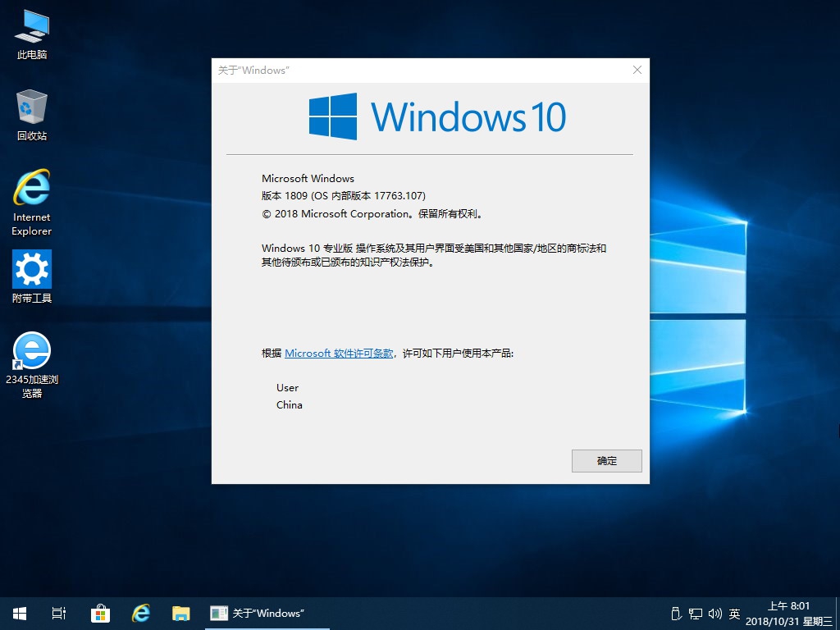The width and height of the screenshot is (840, 630).
Task: Select the 回收站 recycle bin icon
Action: (x=32, y=115)
